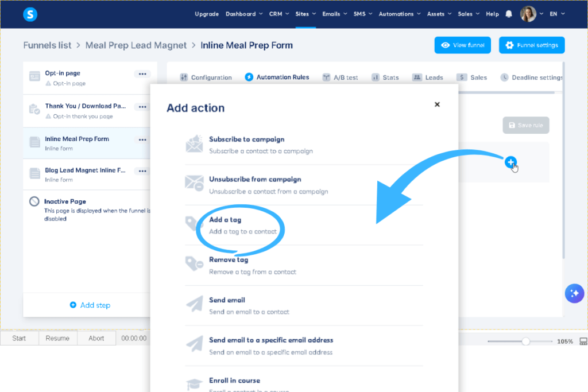588x392 pixels.
Task: Open notifications via the bell icon
Action: 509,13
